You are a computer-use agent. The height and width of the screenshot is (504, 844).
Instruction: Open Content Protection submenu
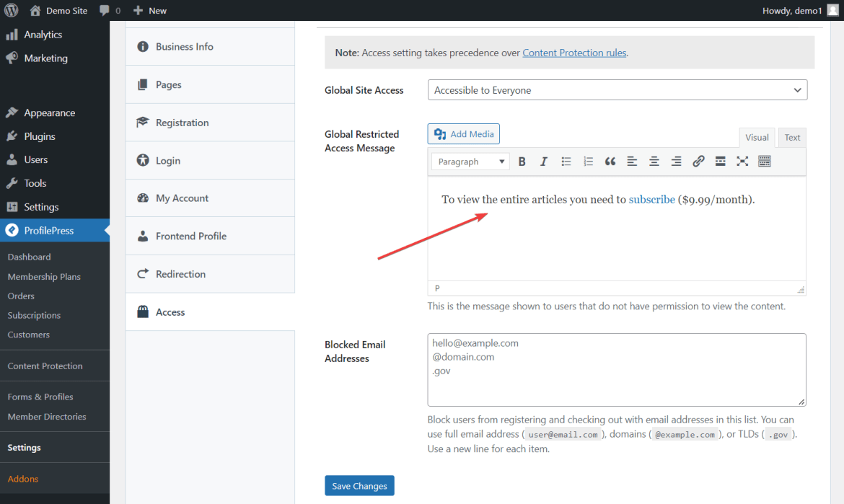pos(45,366)
